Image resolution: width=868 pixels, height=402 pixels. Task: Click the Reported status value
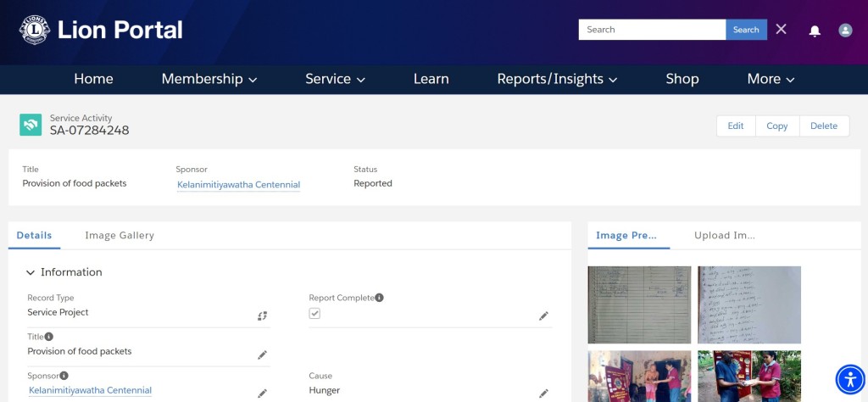click(x=373, y=183)
